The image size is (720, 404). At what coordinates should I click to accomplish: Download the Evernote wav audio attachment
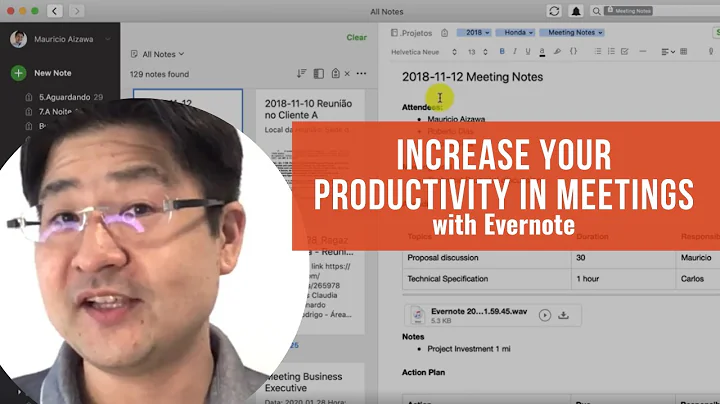point(563,315)
